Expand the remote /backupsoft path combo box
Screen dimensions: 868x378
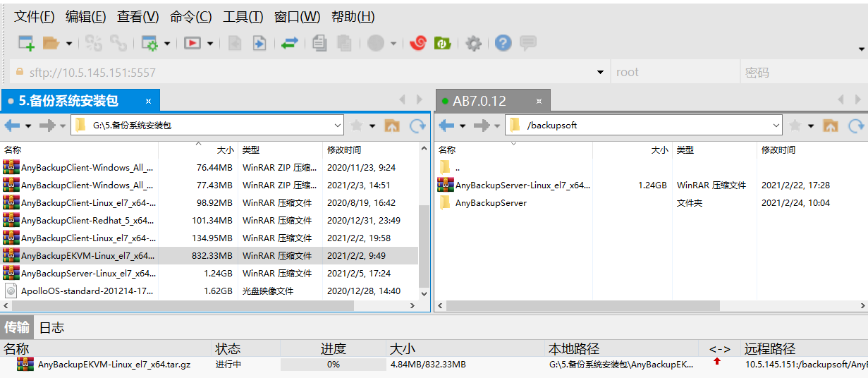click(x=776, y=126)
